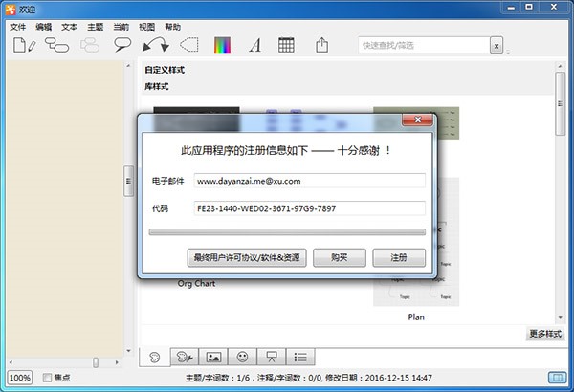Switch to the smiley icon tab

pos(242,357)
